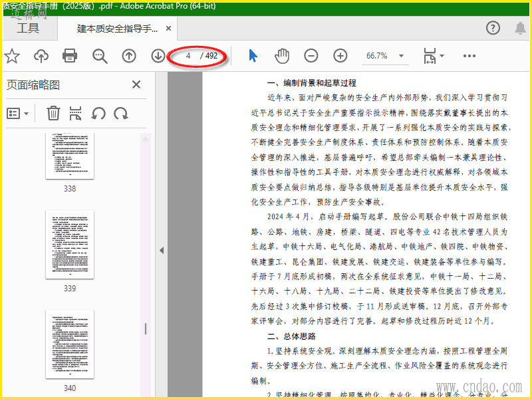532x399 pixels.
Task: Click the / 492 total pages label
Action: [x=209, y=56]
